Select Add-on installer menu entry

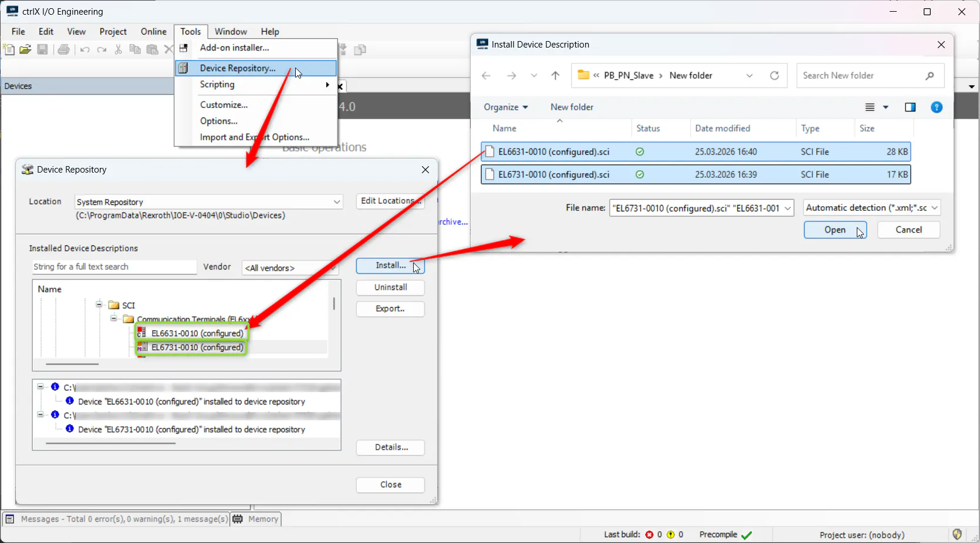coord(234,48)
